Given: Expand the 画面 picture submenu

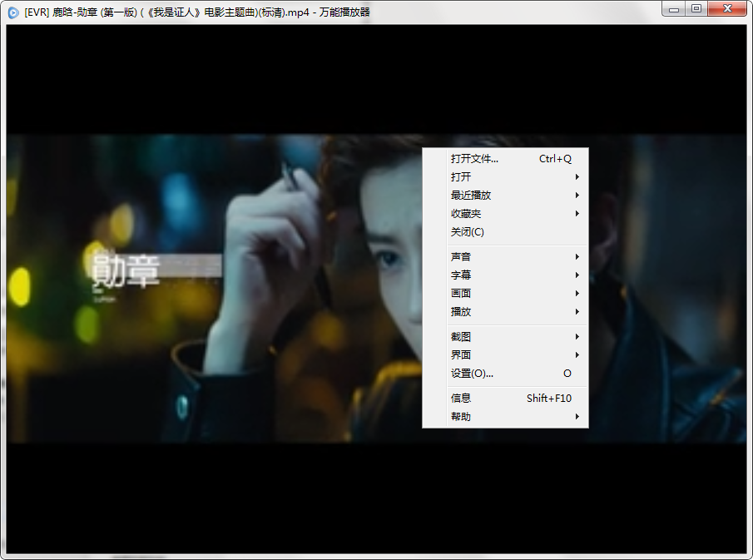Looking at the screenshot, I should coord(459,293).
